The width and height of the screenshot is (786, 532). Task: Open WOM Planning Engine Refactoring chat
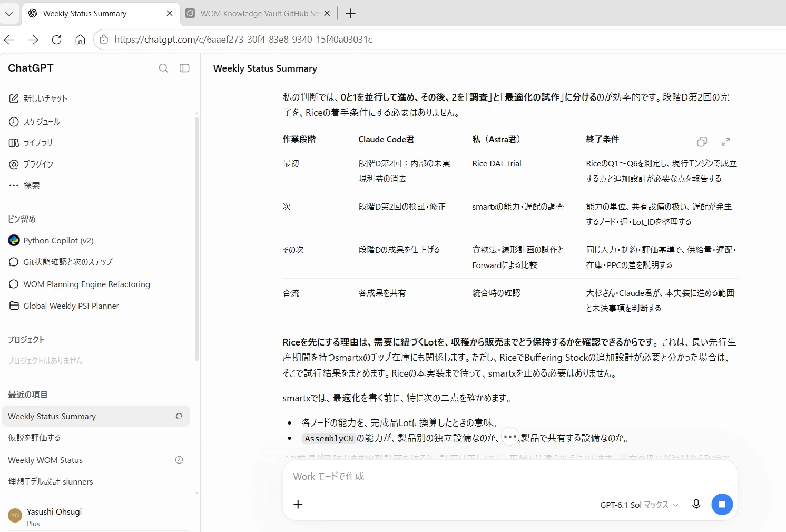pos(80,284)
